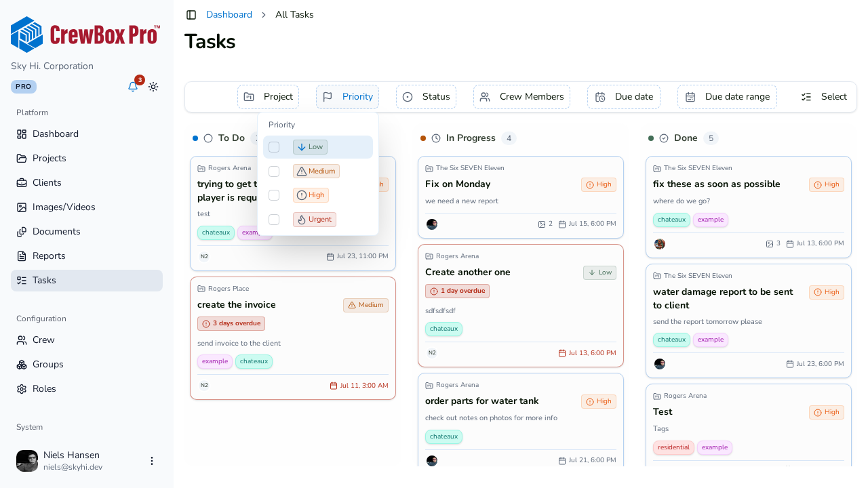The width and height of the screenshot is (868, 488).
Task: Open the Due date filter
Action: click(x=624, y=97)
